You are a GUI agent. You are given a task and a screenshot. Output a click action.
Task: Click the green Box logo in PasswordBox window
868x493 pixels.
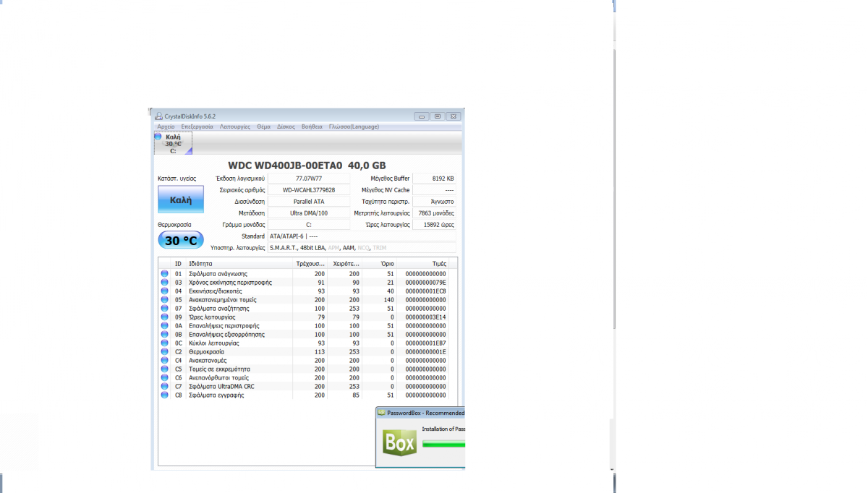pos(400,442)
